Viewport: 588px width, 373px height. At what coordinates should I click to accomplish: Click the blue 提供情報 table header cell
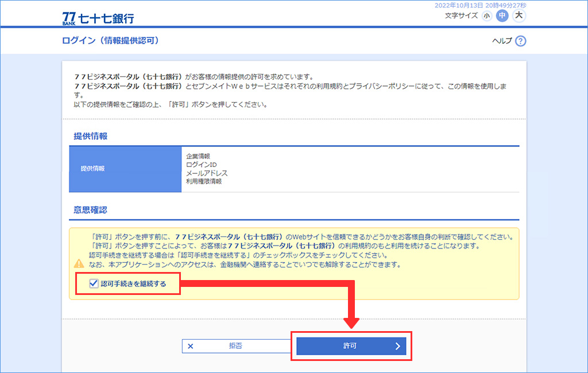(x=125, y=169)
